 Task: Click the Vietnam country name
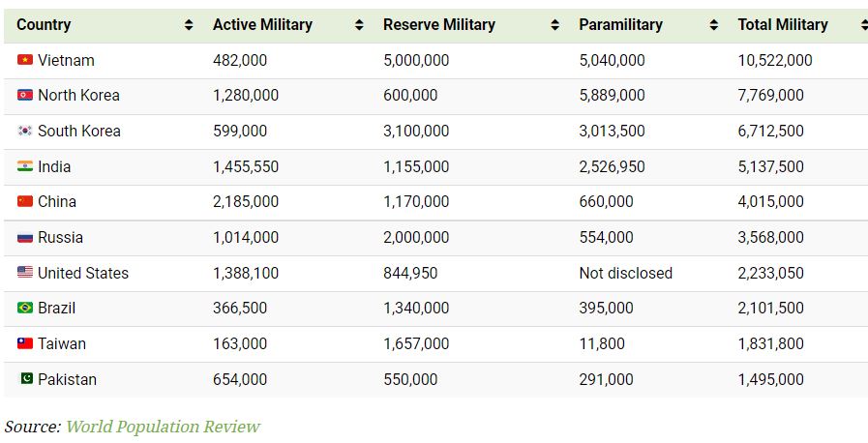tap(66, 60)
